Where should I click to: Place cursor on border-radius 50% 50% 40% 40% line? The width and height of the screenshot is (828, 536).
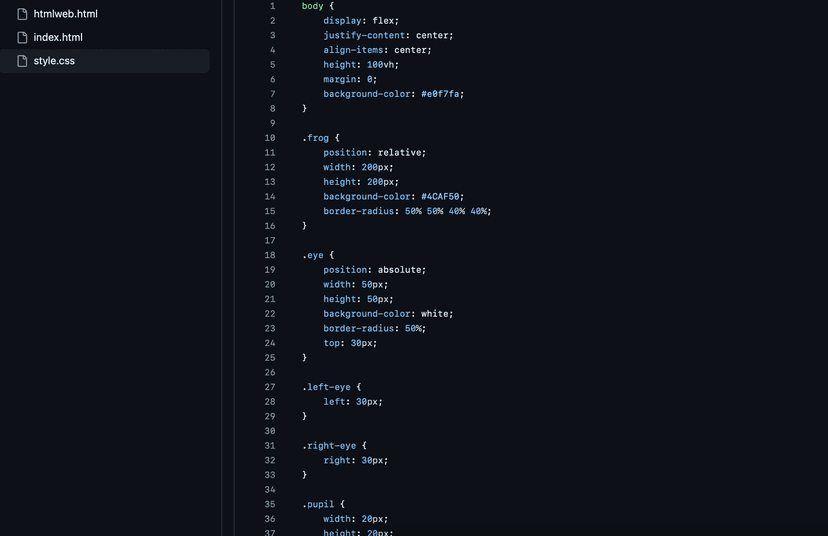point(407,211)
